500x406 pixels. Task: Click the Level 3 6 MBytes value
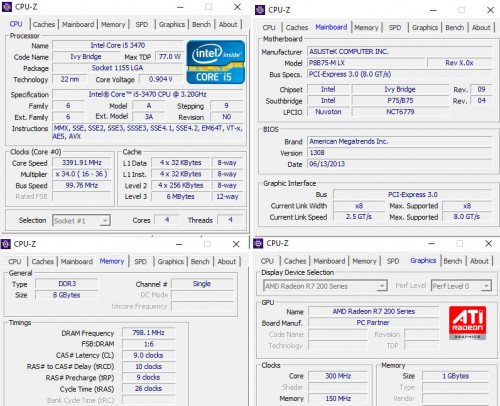coord(180,197)
